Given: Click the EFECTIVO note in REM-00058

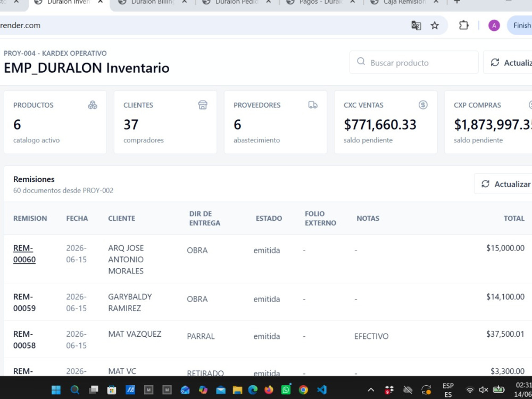Looking at the screenshot, I should (x=371, y=337).
